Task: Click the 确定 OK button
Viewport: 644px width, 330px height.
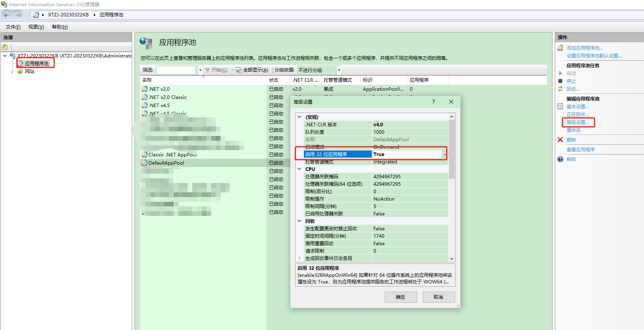Action: pos(401,297)
